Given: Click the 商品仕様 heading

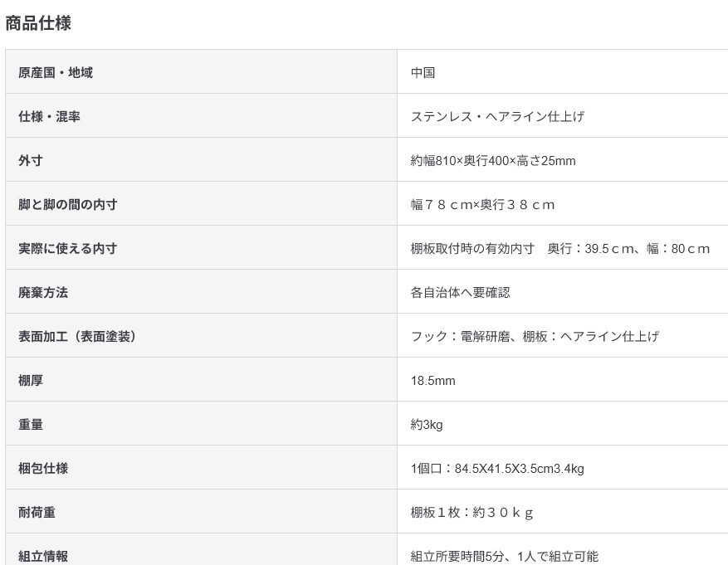Looking at the screenshot, I should click(x=38, y=23).
